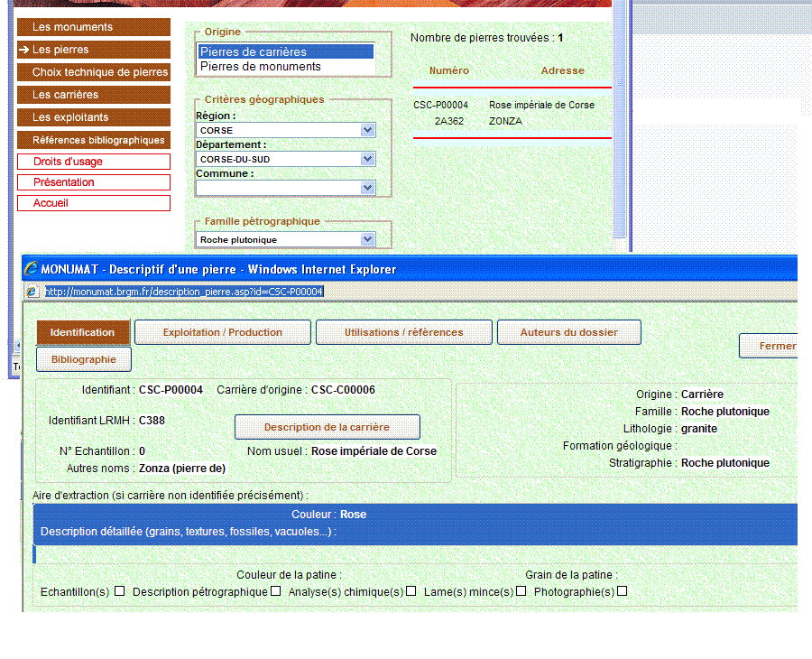Select Pierres de monuments in Origine list
812x659 pixels.
(x=261, y=67)
